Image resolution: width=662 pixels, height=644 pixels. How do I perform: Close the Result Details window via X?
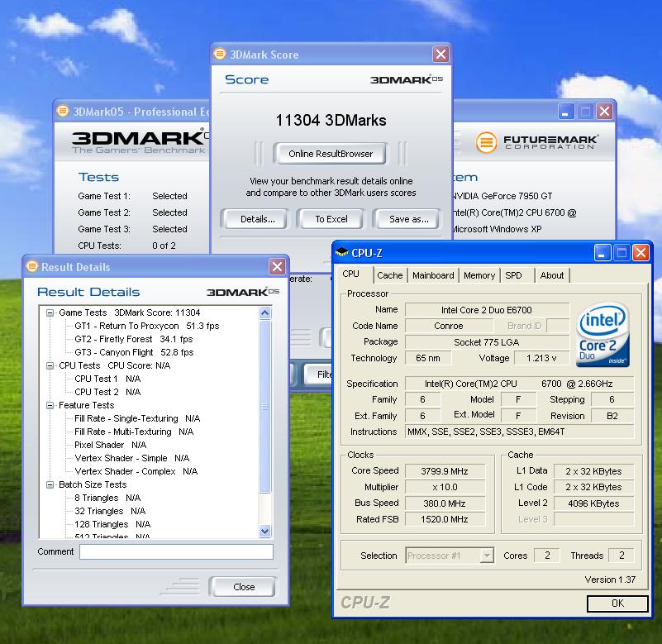click(x=277, y=266)
